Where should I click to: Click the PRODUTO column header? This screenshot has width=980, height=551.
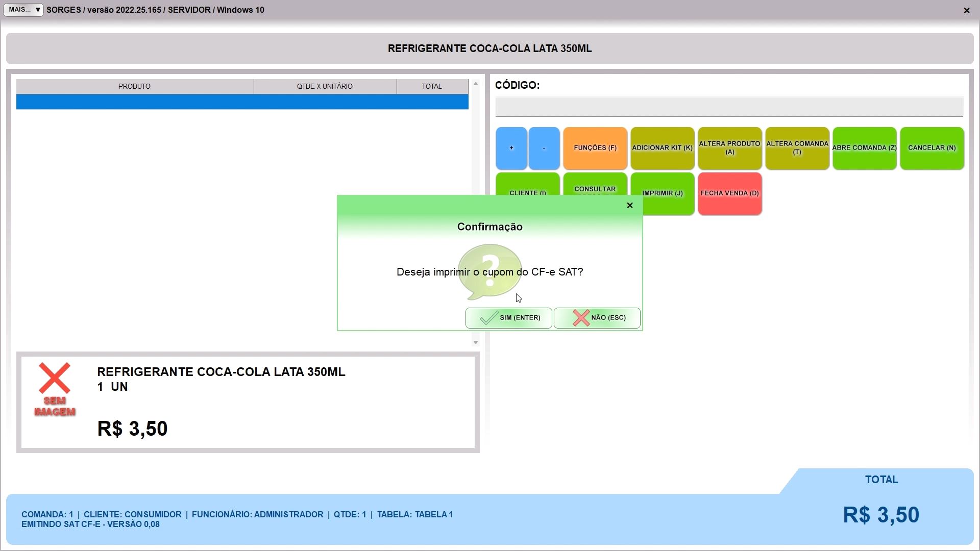coord(134,86)
